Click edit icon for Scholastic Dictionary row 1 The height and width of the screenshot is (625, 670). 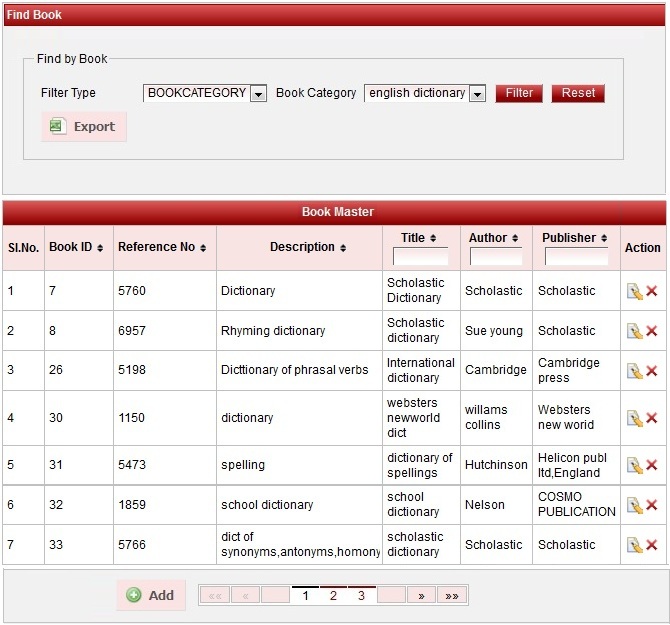pyautogui.click(x=634, y=291)
